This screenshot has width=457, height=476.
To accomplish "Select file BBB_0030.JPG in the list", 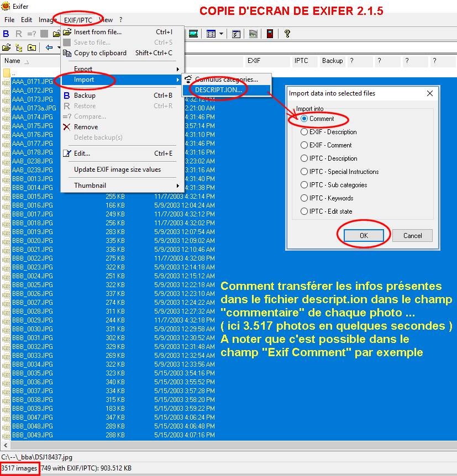I will click(x=32, y=329).
